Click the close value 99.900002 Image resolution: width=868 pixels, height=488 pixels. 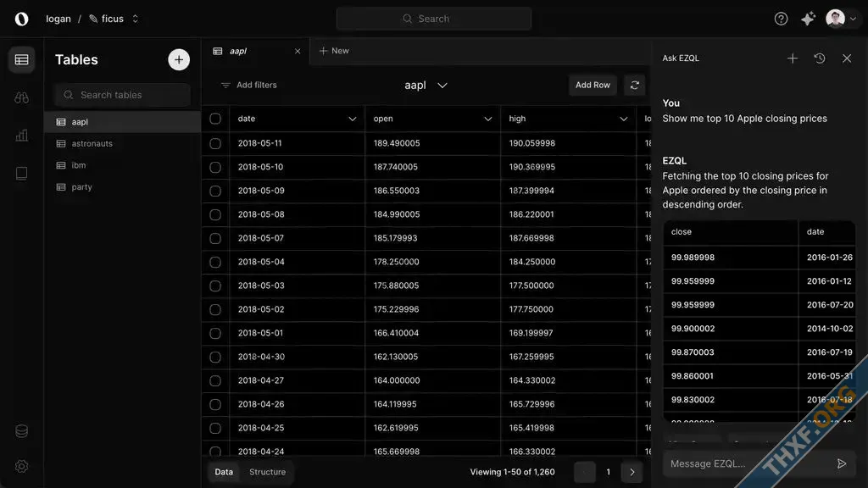pos(693,329)
